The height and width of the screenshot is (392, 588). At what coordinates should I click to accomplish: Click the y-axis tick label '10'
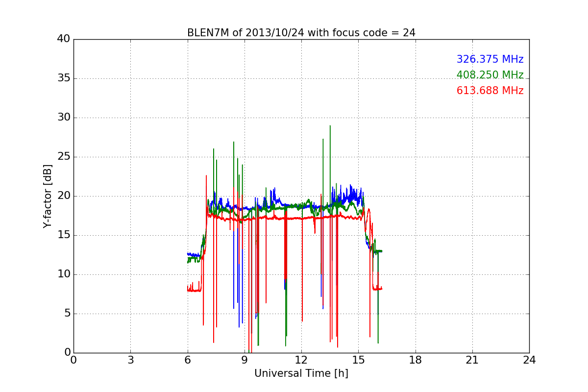click(x=64, y=274)
